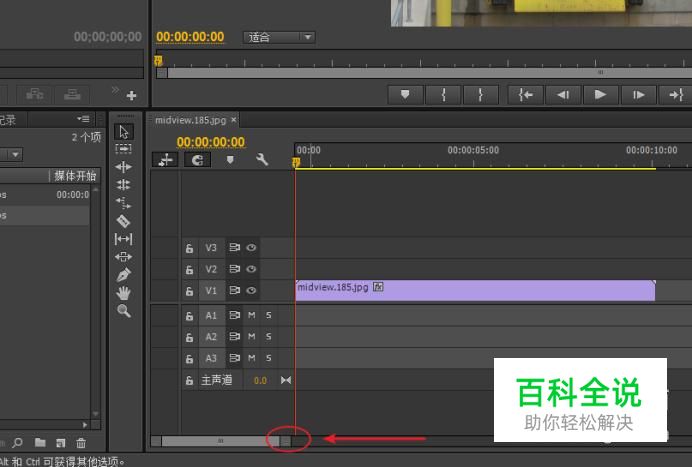The image size is (692, 467).
Task: Toggle lock on track V3
Action: (189, 248)
